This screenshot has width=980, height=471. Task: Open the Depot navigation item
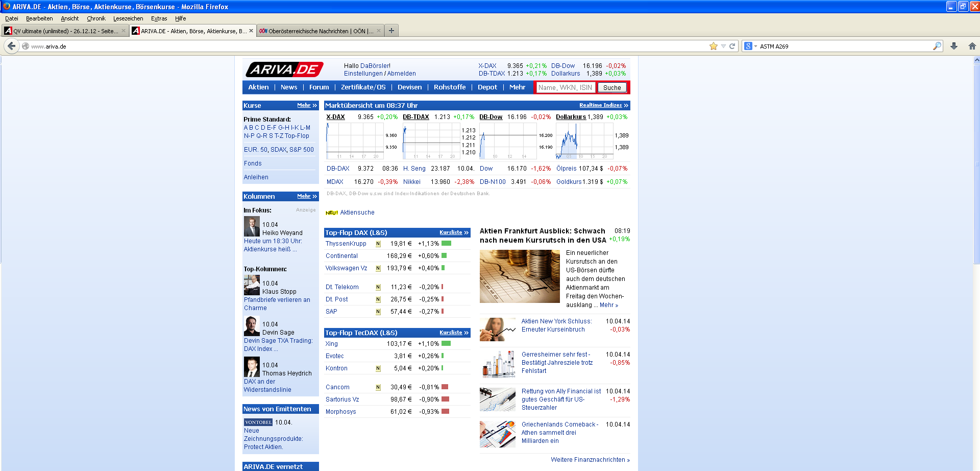click(x=487, y=87)
